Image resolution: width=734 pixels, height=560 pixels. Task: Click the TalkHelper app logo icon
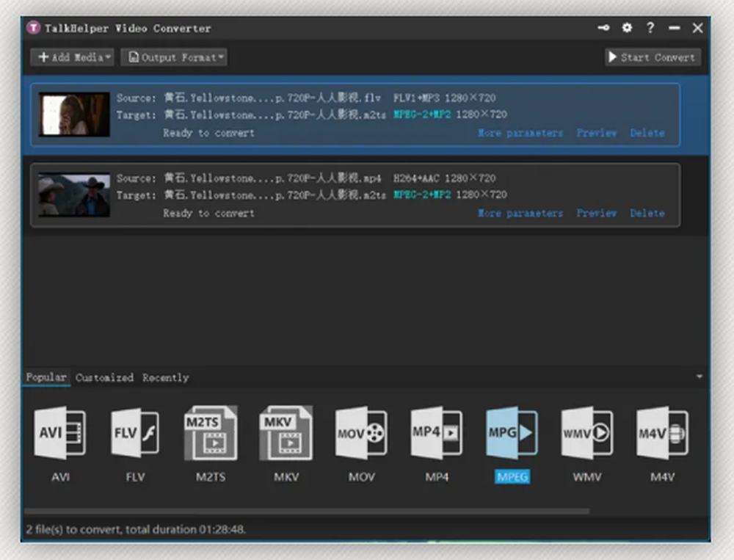coord(33,28)
